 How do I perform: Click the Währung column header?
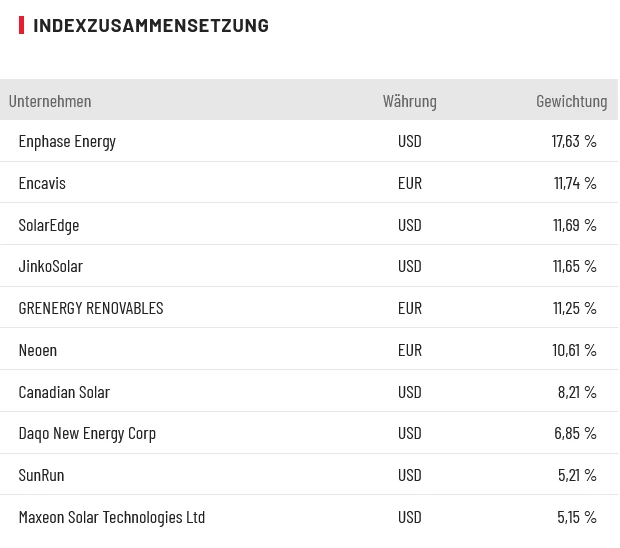pos(409,101)
